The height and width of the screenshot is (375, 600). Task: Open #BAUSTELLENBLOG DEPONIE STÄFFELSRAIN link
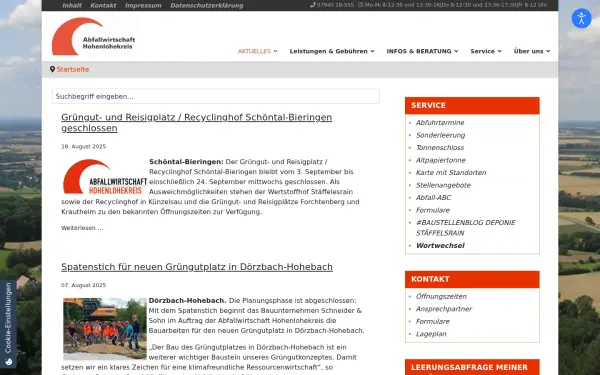466,228
